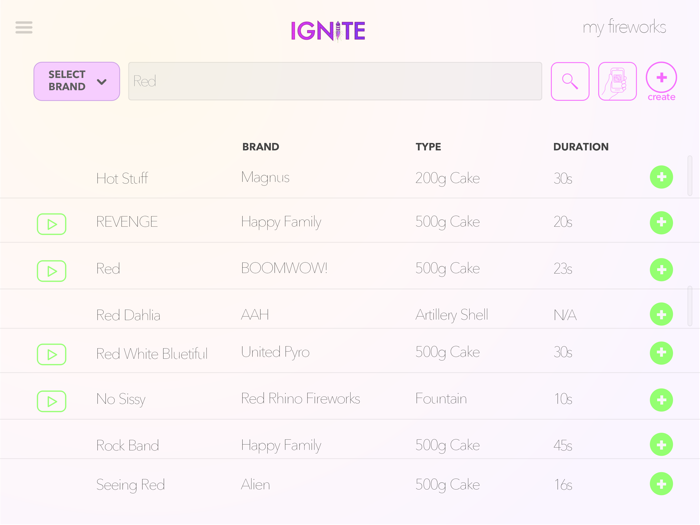Select the REVENGE firework name
This screenshot has width=700, height=525.
(127, 222)
